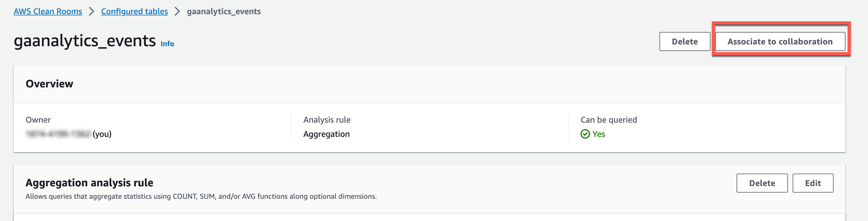Click the Overview panel heading
This screenshot has height=221, width=868.
[x=49, y=84]
